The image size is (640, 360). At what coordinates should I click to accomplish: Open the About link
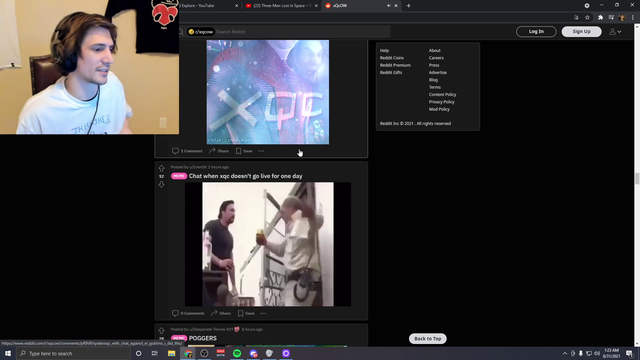coord(435,51)
